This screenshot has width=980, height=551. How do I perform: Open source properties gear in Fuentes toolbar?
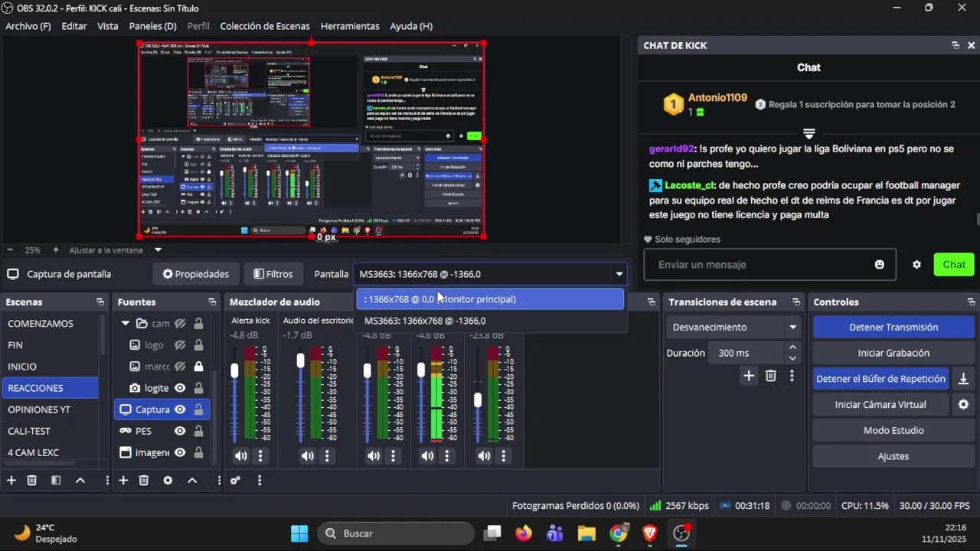[x=168, y=481]
